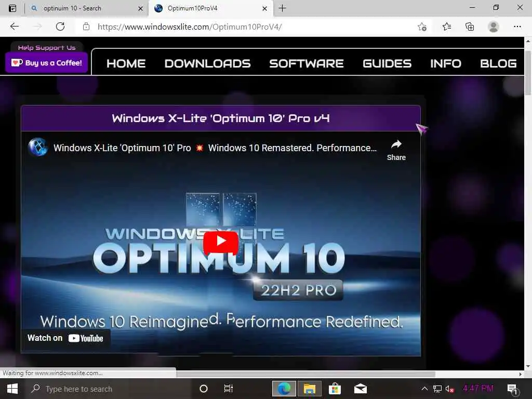Viewport: 532px width, 399px height.
Task: Click the taskbar search box
Action: tap(109, 389)
